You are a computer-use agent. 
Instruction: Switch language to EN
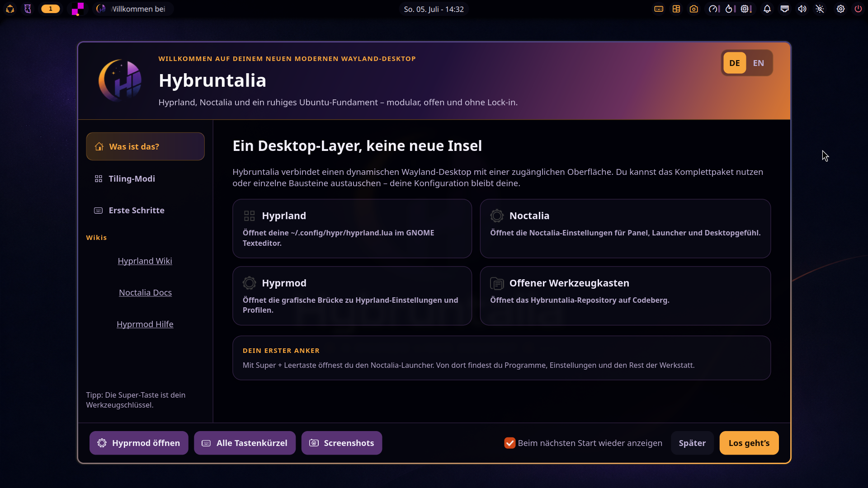759,63
